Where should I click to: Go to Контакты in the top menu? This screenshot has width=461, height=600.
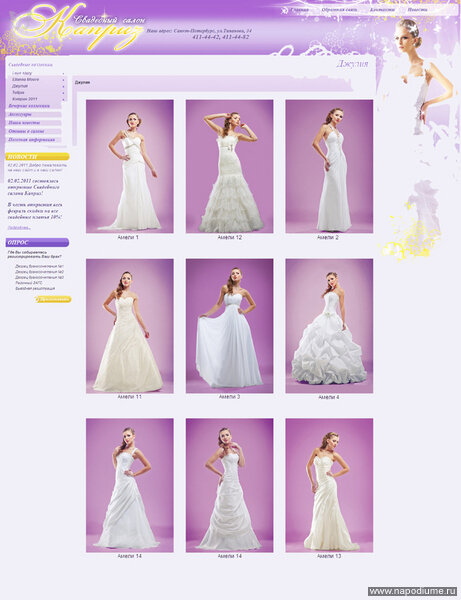point(382,10)
